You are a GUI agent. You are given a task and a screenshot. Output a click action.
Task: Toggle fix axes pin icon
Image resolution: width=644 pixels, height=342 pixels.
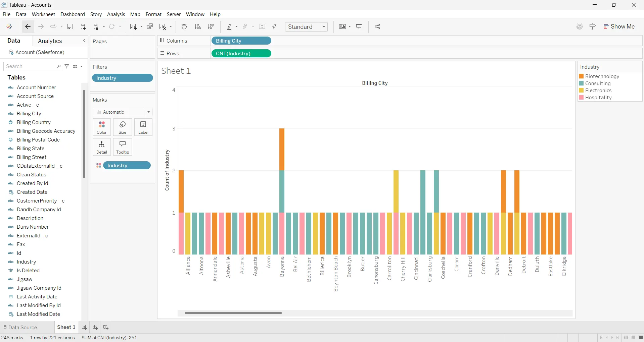tap(275, 27)
